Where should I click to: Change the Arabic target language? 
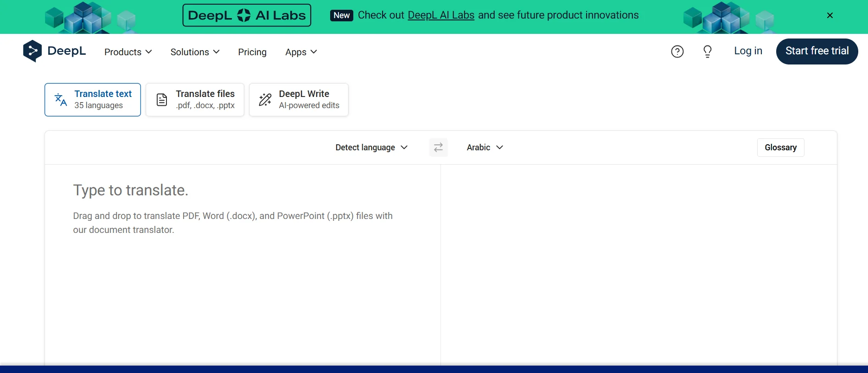click(x=485, y=148)
